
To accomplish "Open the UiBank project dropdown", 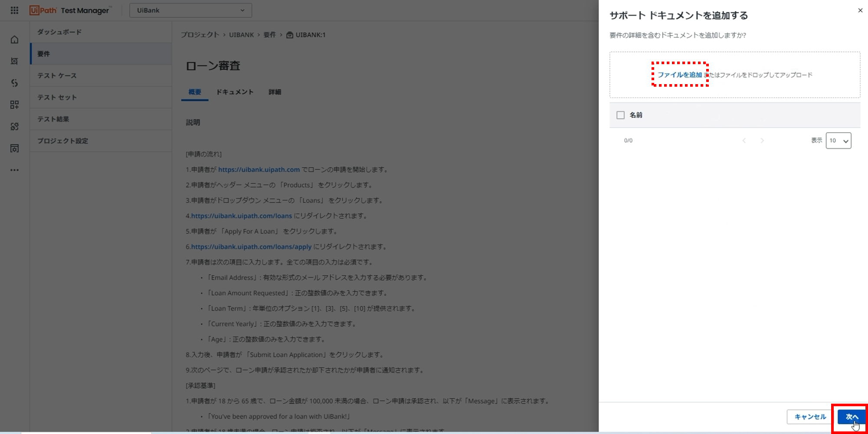I will click(x=190, y=10).
